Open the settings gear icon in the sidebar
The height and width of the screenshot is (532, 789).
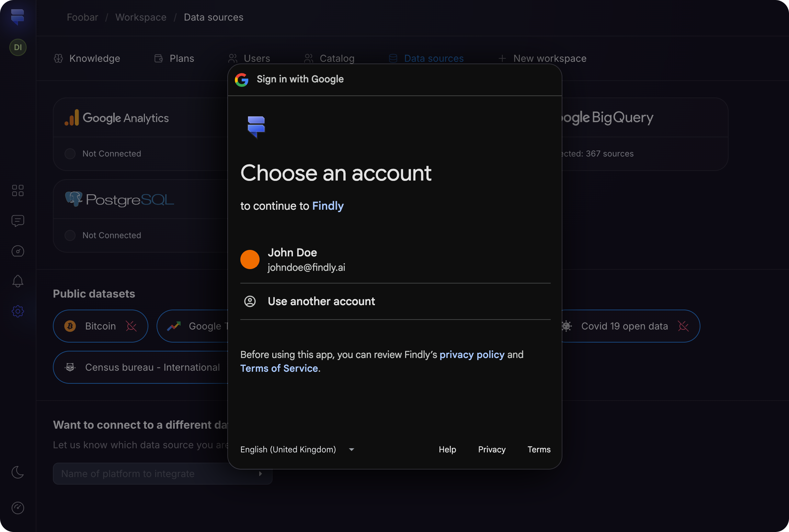point(18,311)
